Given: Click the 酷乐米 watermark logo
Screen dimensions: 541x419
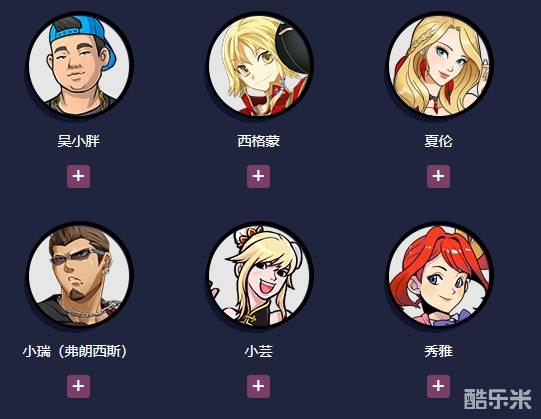Looking at the screenshot, I should pos(498,399).
